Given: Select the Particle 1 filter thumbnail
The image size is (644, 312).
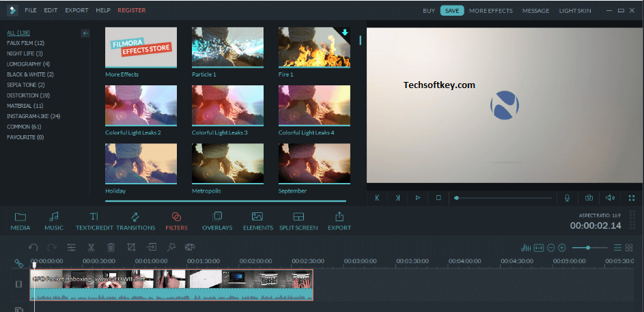Looking at the screenshot, I should tap(227, 47).
